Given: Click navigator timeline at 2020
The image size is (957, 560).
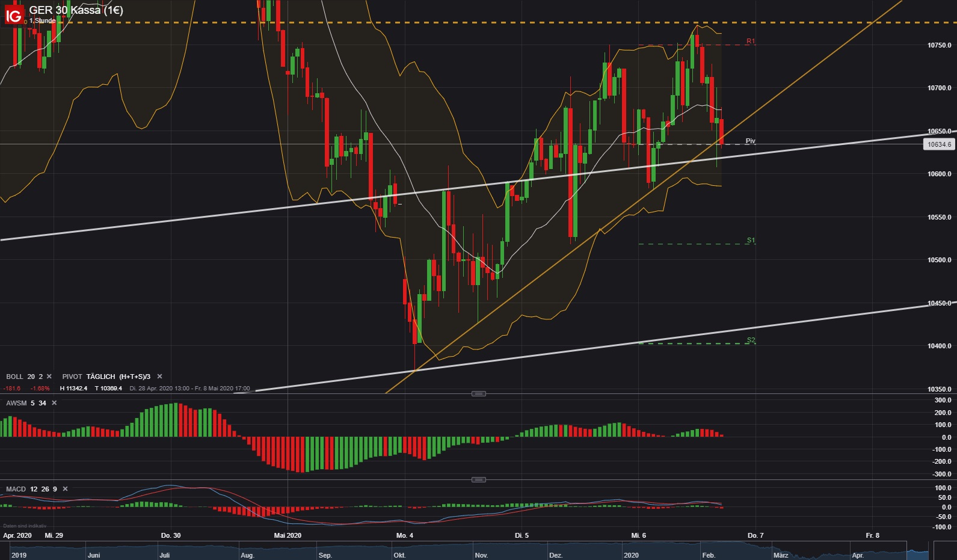Looking at the screenshot, I should click(631, 555).
